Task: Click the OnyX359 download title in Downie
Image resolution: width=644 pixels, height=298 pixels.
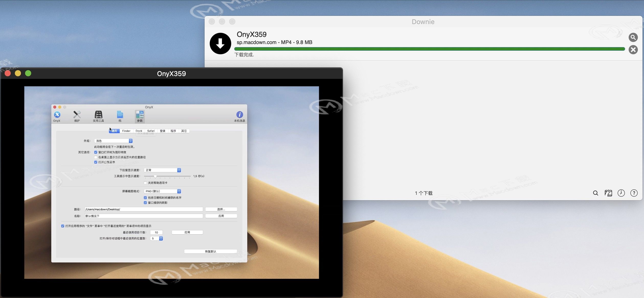Action: click(252, 34)
